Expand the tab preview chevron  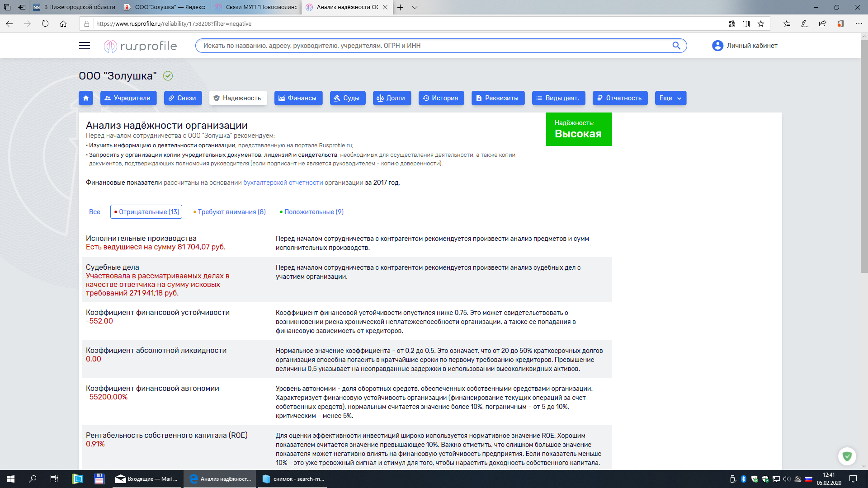[x=415, y=7]
